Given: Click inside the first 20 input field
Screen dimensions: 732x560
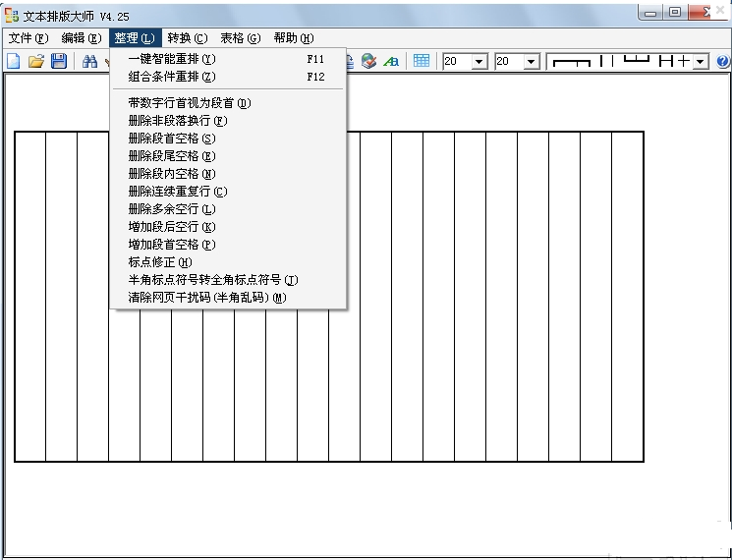Looking at the screenshot, I should pos(457,62).
